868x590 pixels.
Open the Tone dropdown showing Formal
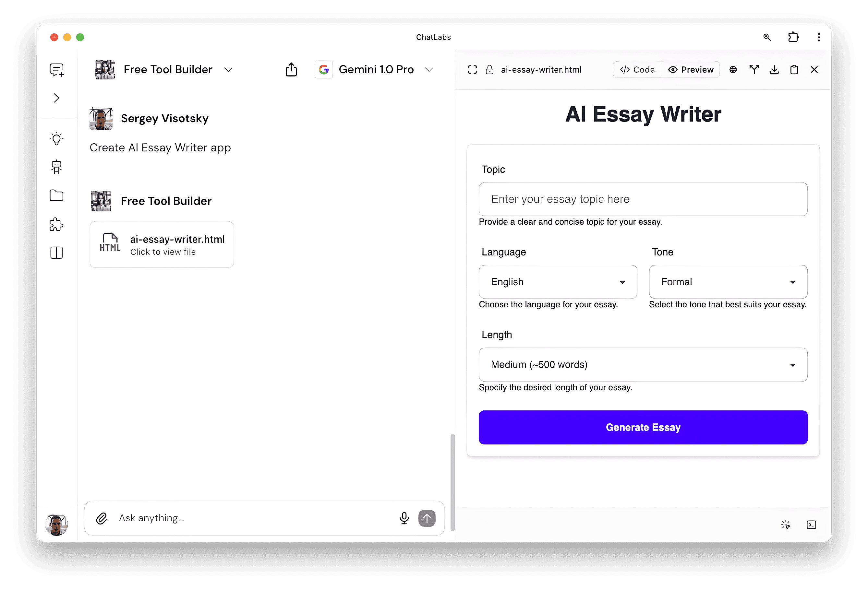[x=728, y=282]
